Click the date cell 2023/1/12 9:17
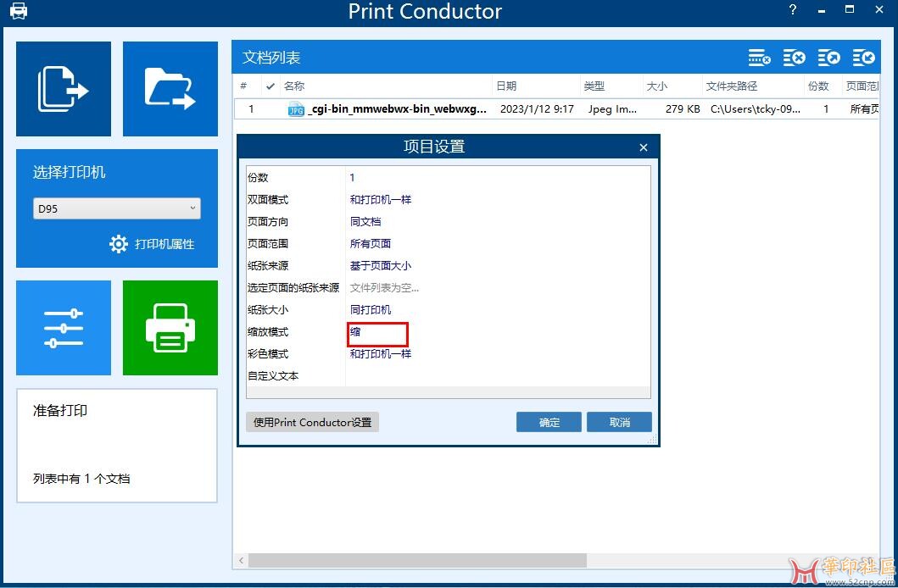This screenshot has width=898, height=588. (x=537, y=109)
